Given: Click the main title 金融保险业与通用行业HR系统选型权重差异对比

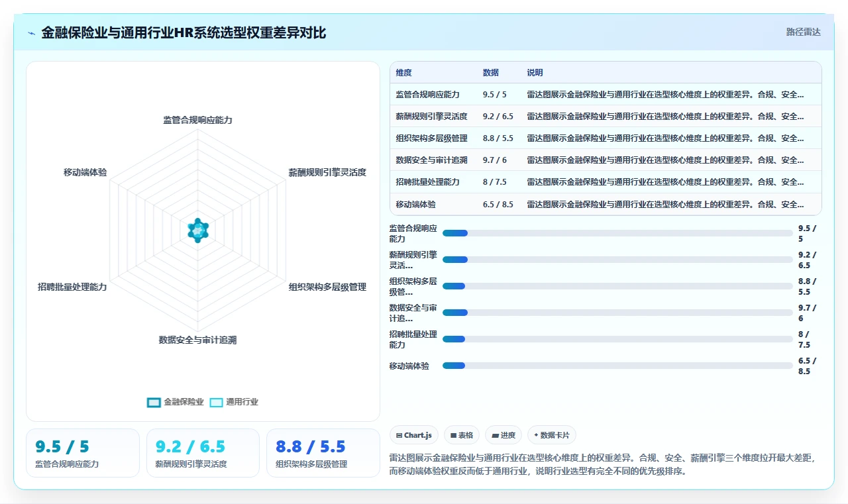Looking at the screenshot, I should pos(184,32).
